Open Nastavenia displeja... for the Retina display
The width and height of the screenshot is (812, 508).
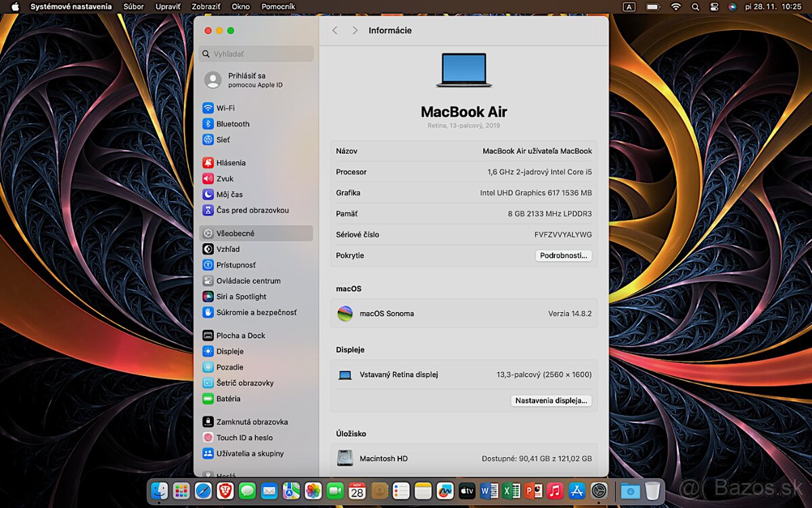551,400
